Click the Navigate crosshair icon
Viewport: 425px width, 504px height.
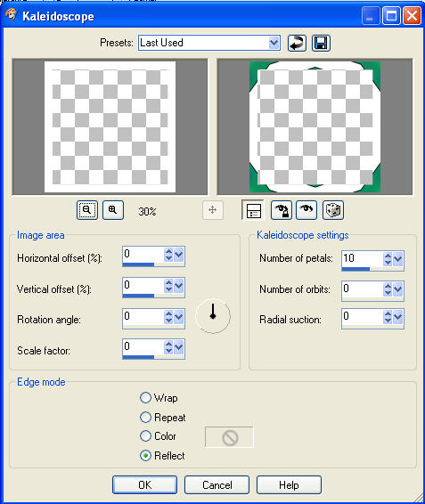[212, 210]
